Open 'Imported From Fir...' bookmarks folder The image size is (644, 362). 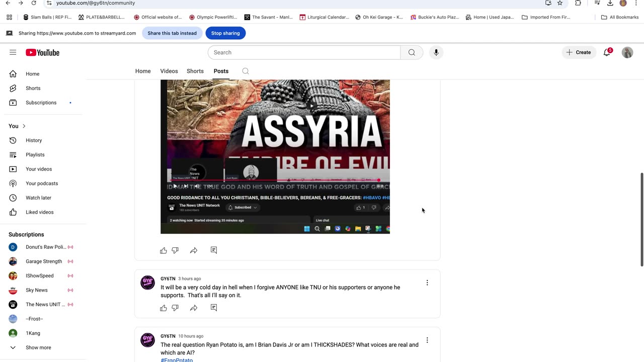coord(546,17)
